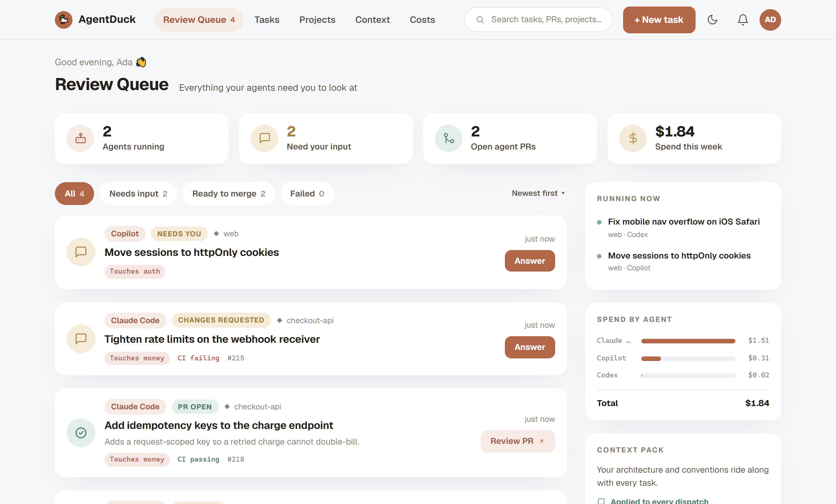Filter by Ready to merge
836x504 pixels.
[x=229, y=193]
